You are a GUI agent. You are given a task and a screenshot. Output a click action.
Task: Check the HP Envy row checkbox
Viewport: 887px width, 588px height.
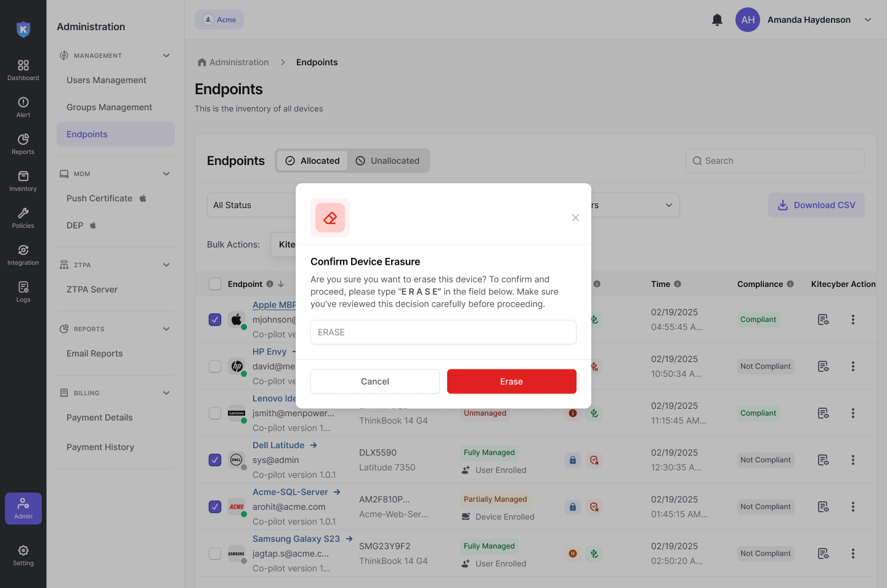click(215, 366)
